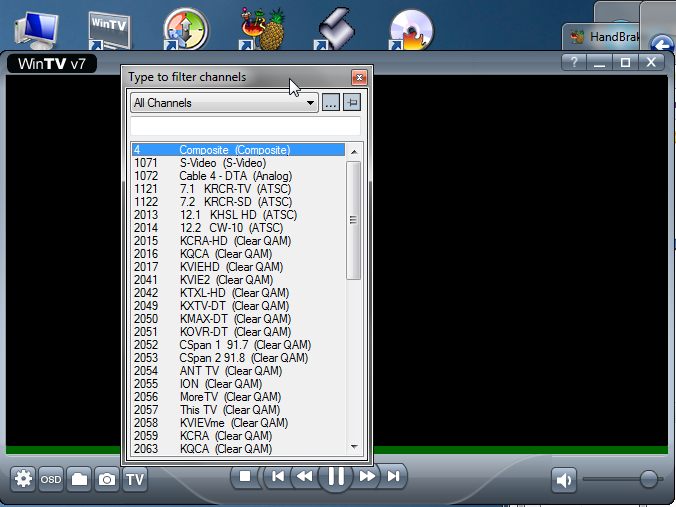Adjust the volume slider knob

(649, 479)
